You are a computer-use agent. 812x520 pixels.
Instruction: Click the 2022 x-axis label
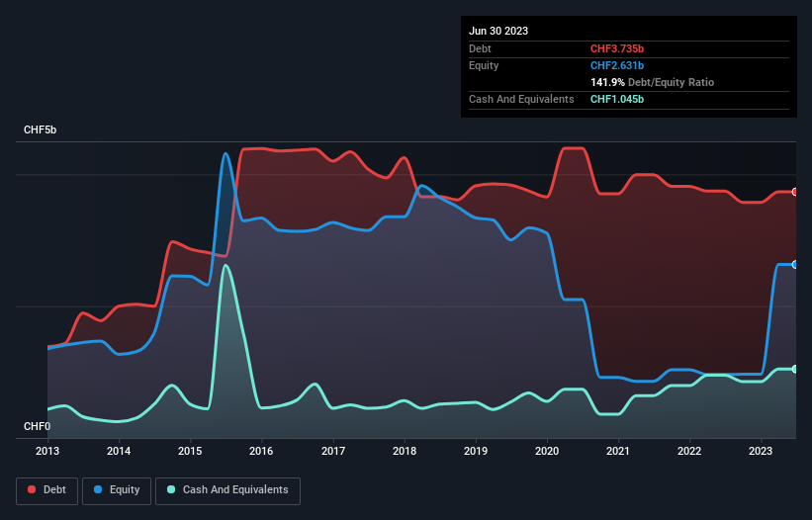(689, 451)
